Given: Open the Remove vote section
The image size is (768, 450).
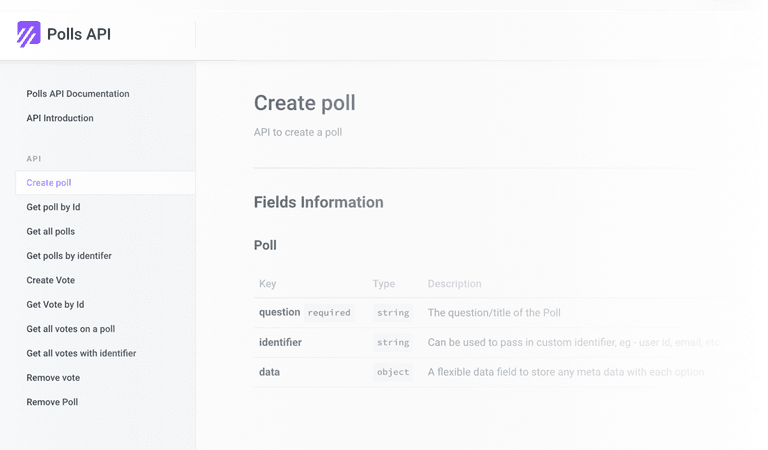Looking at the screenshot, I should [x=53, y=378].
